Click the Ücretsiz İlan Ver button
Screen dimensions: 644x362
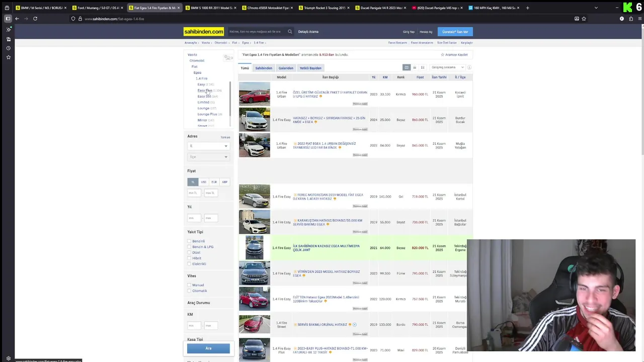point(455,32)
